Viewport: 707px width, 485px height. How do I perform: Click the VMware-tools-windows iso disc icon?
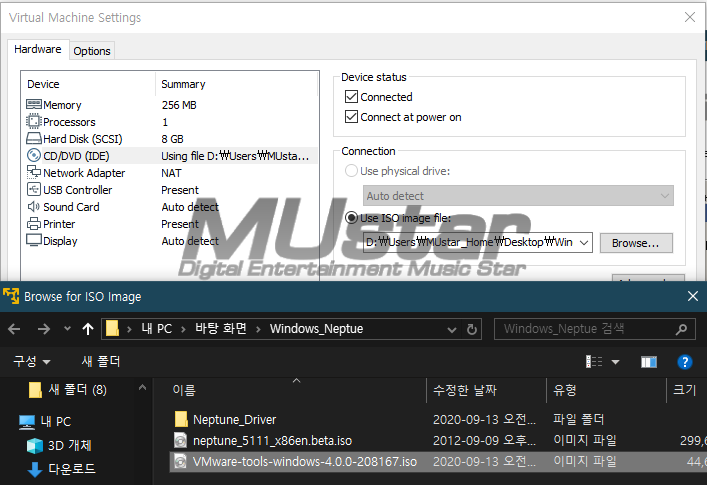pos(180,461)
